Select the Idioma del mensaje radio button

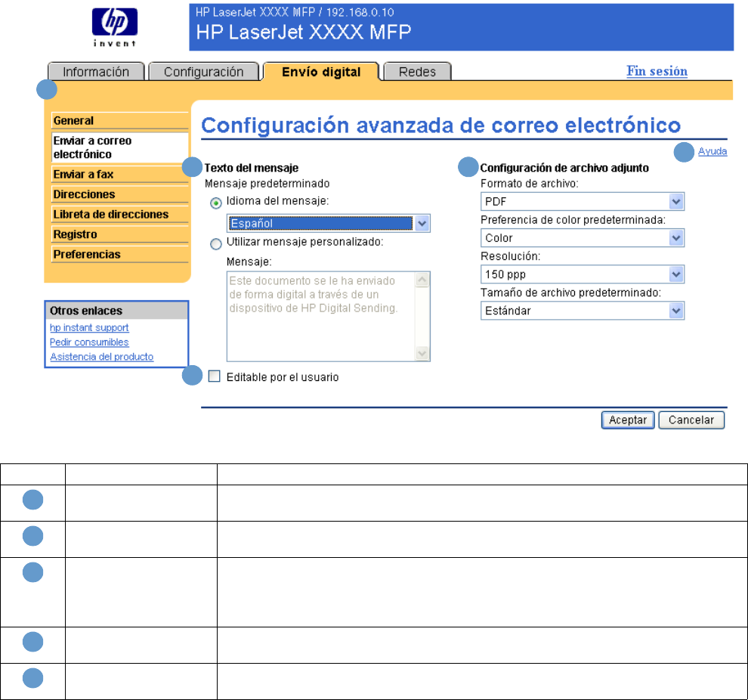click(216, 203)
